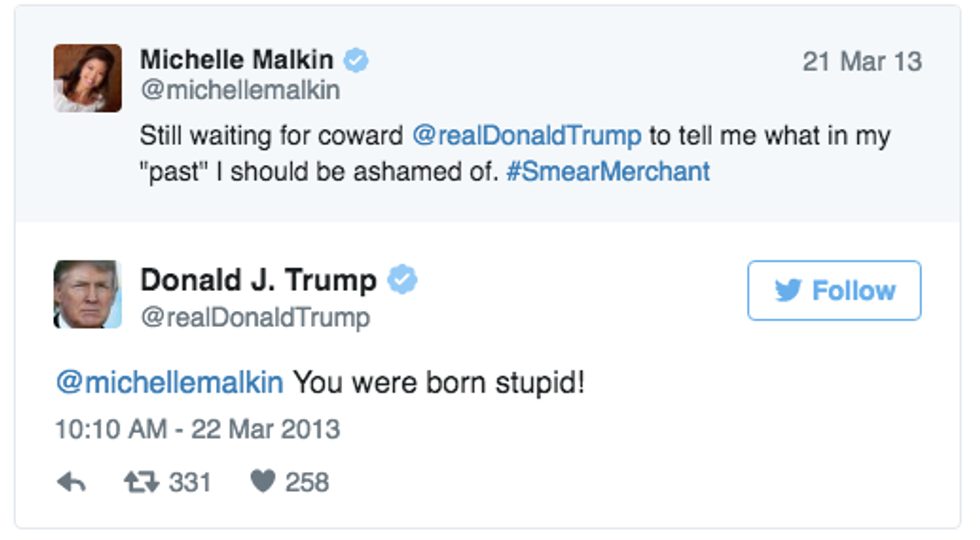Viewport: 980px width, 540px height.
Task: Click the verified badge beside Donald J. Trump
Action: (402, 281)
